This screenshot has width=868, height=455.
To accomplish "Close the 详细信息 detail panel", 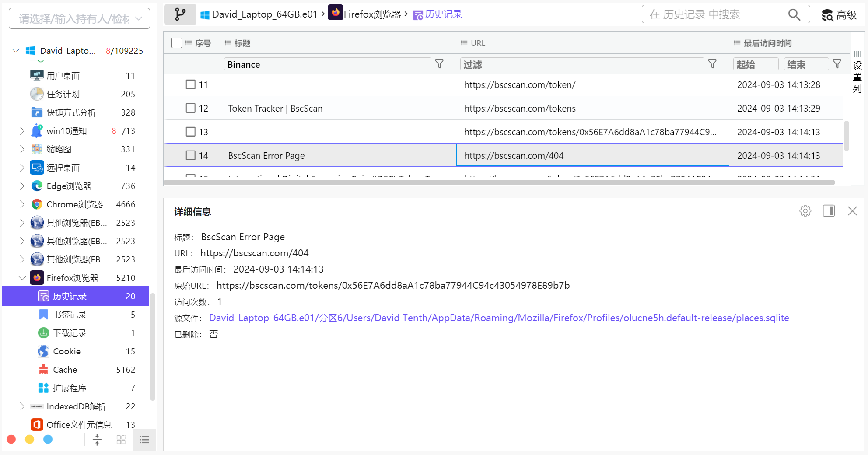I will click(852, 211).
